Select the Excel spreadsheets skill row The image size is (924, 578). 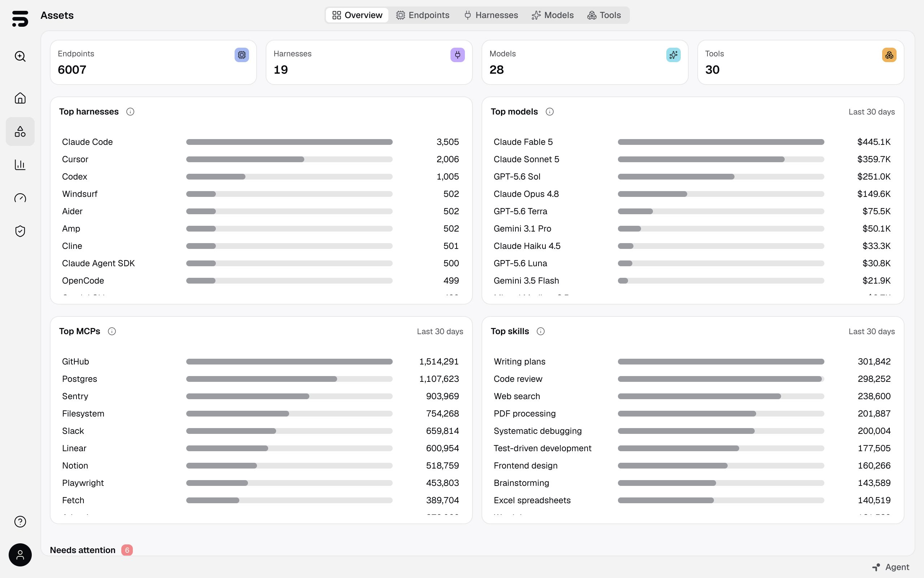coord(692,500)
